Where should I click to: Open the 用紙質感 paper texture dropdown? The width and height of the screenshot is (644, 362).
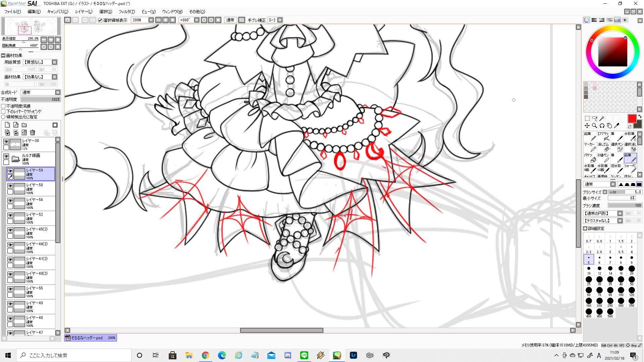coord(54,62)
